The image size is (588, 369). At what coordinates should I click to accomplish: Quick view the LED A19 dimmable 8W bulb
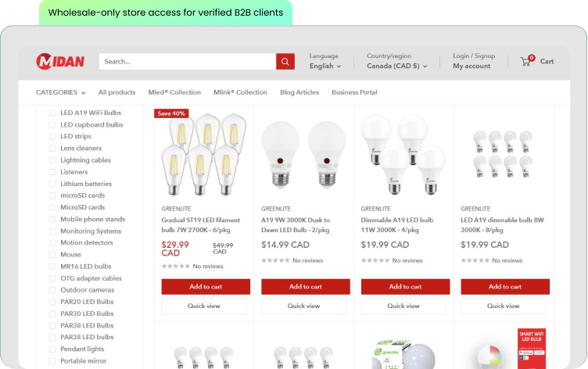504,306
